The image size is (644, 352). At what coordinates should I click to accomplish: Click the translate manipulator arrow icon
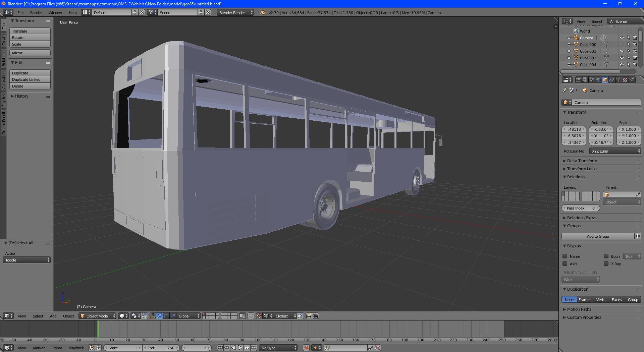(159, 316)
